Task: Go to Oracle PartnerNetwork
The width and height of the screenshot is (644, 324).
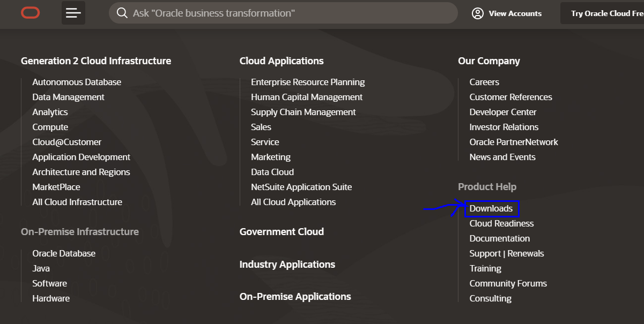Action: point(514,142)
